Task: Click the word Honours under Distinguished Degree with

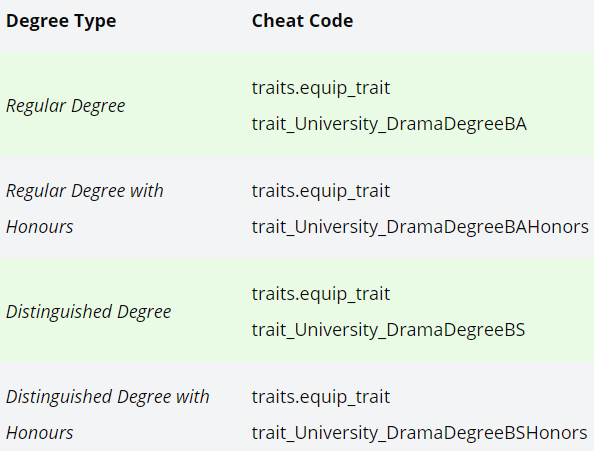Action: (40, 433)
